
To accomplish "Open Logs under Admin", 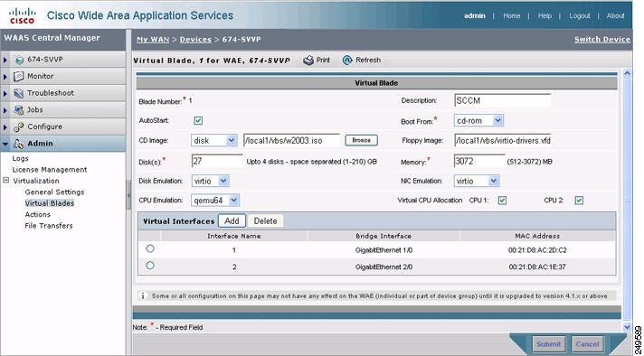I will pyautogui.click(x=20, y=158).
